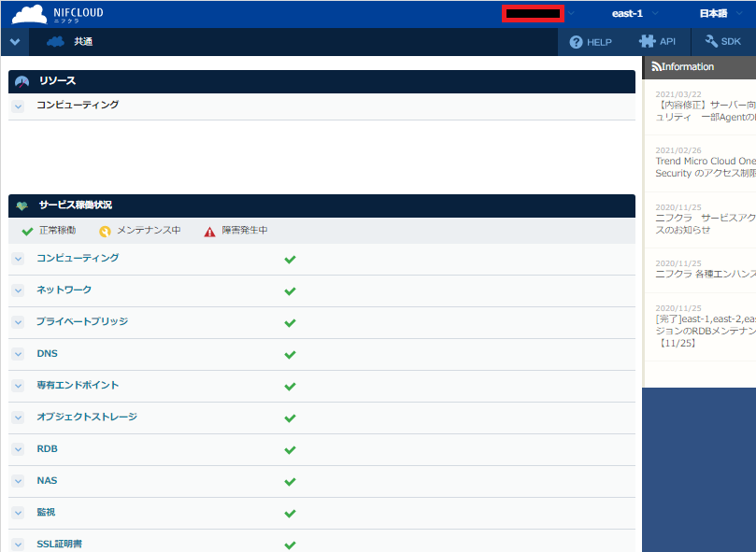This screenshot has height=552, width=756.
Task: Click the API puzzle piece icon
Action: 647,42
